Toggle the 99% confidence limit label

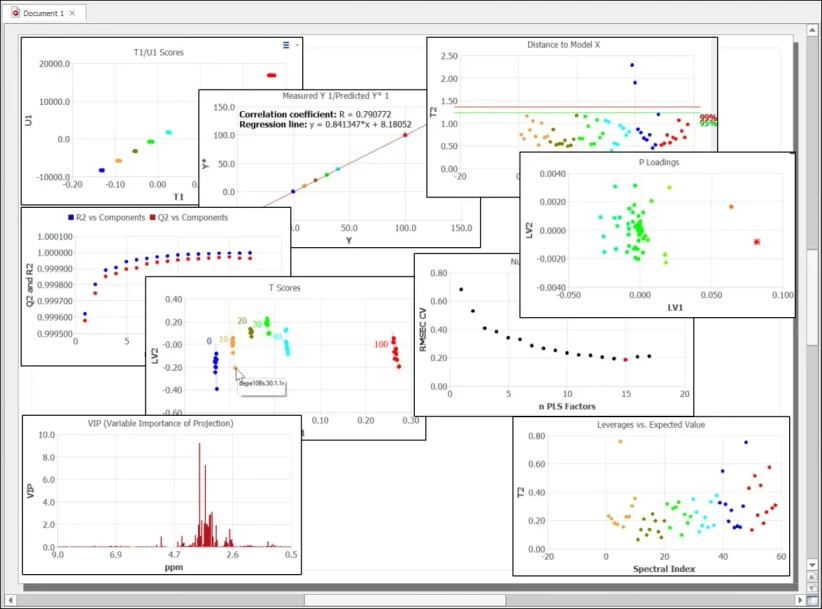[x=707, y=117]
